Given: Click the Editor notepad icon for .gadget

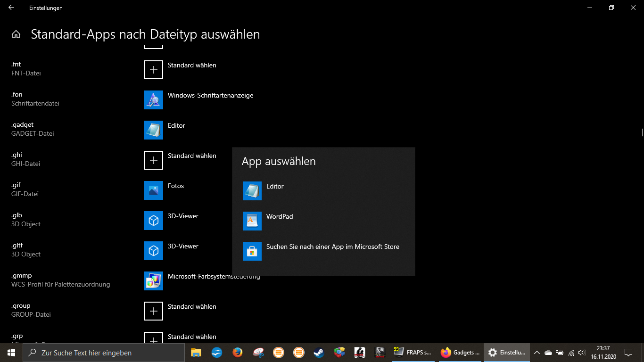Looking at the screenshot, I should pos(154,130).
